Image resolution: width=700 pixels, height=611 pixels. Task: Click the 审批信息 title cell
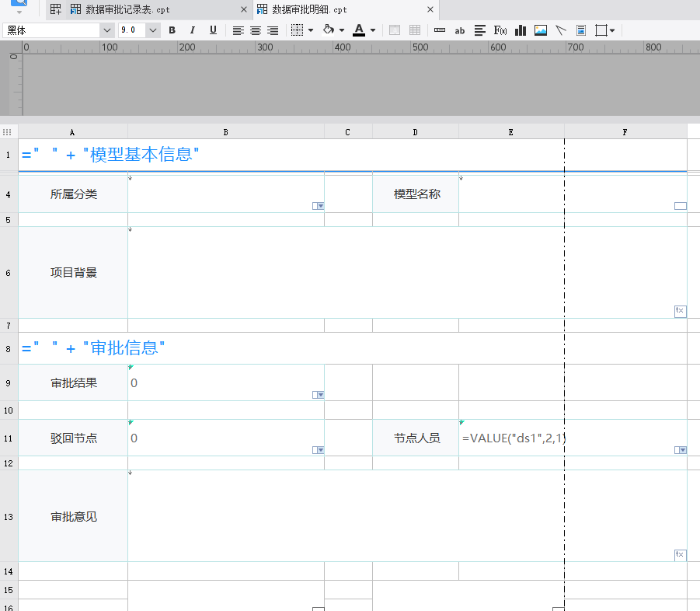coord(352,348)
